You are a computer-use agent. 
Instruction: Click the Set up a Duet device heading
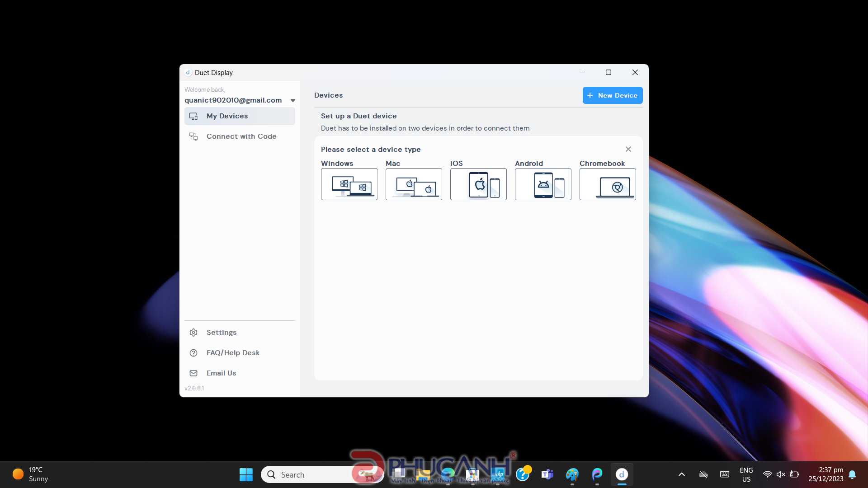(359, 116)
